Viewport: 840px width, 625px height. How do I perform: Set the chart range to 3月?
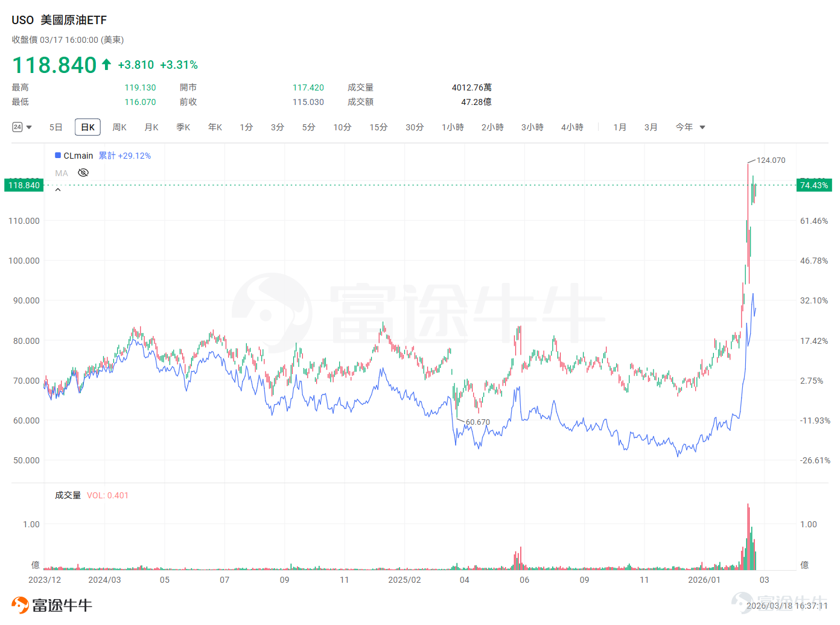pyautogui.click(x=651, y=127)
